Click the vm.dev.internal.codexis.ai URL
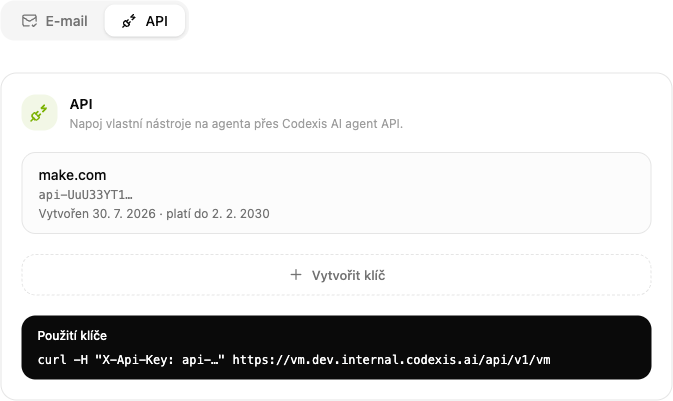Screen dimensions: 673x401 tap(391, 360)
